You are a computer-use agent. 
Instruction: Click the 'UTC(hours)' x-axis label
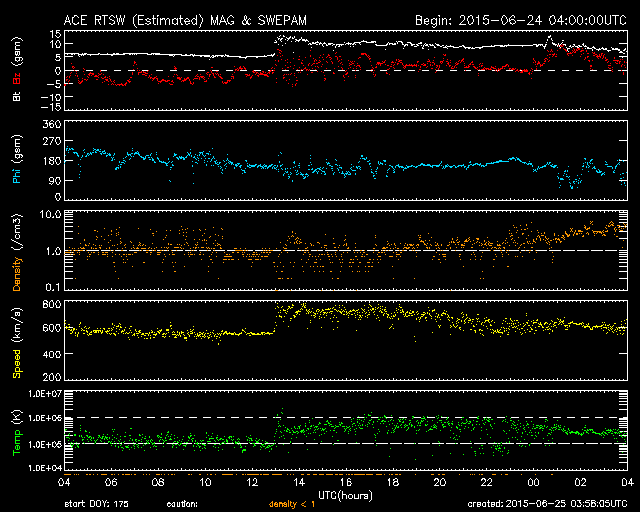345,496
